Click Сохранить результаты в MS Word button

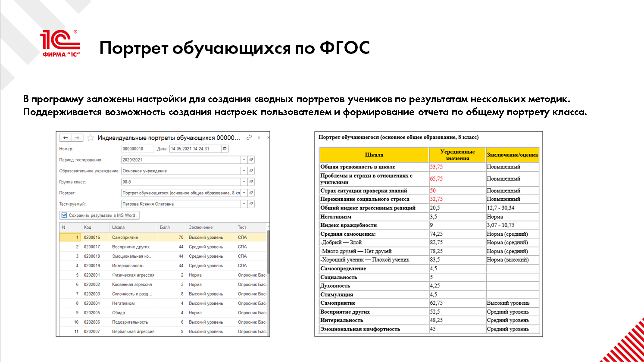tap(99, 215)
